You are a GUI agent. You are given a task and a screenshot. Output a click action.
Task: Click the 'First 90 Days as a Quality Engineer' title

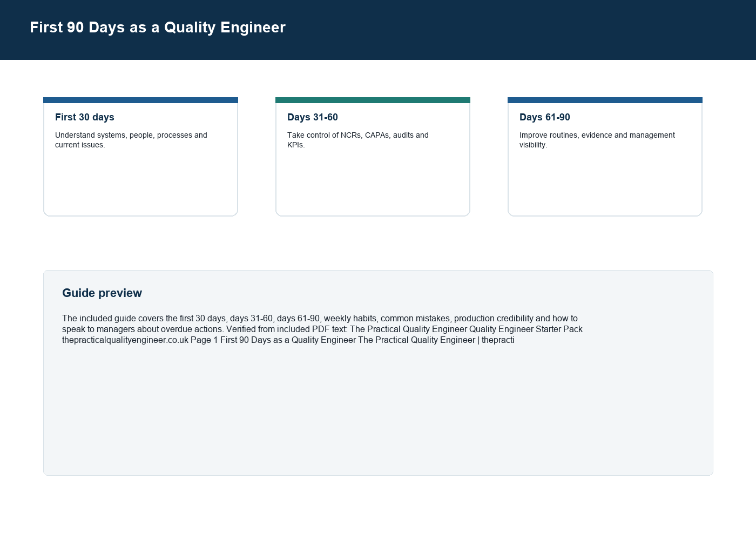point(157,28)
